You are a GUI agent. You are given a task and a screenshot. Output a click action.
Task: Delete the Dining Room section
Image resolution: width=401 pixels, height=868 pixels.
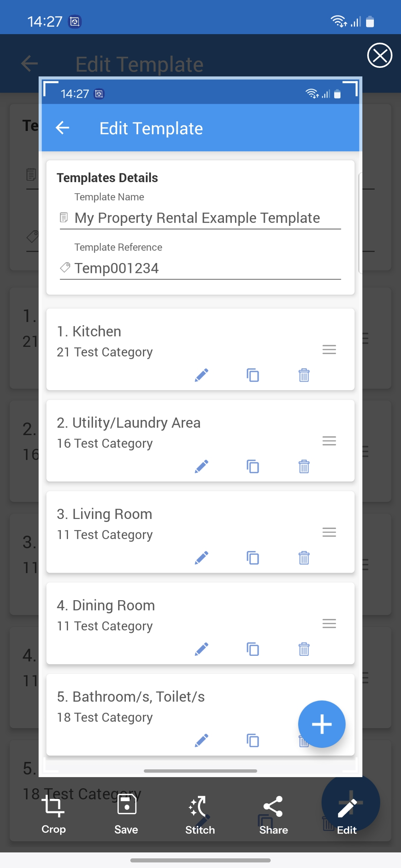(304, 649)
